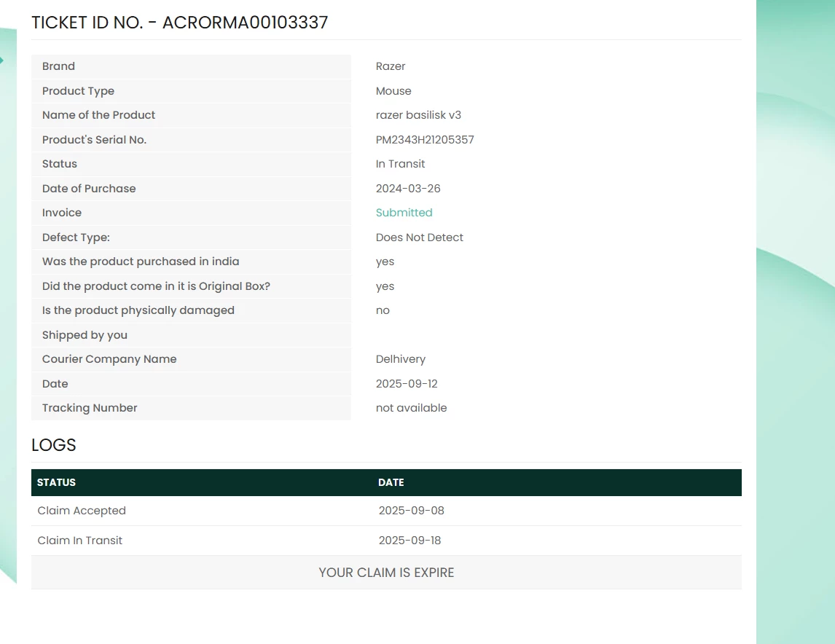Select log date 2025-09-18
Viewport: 835px width, 644px height.
tap(409, 541)
